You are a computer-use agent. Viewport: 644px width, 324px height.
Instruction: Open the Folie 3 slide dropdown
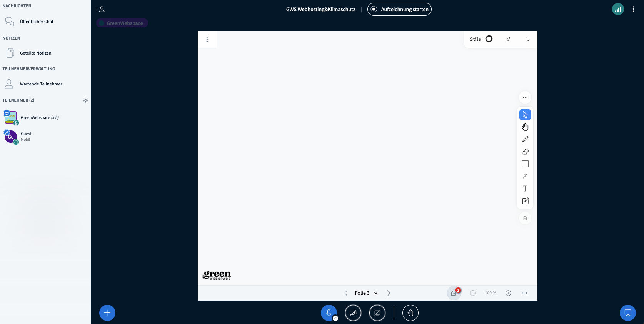click(366, 293)
